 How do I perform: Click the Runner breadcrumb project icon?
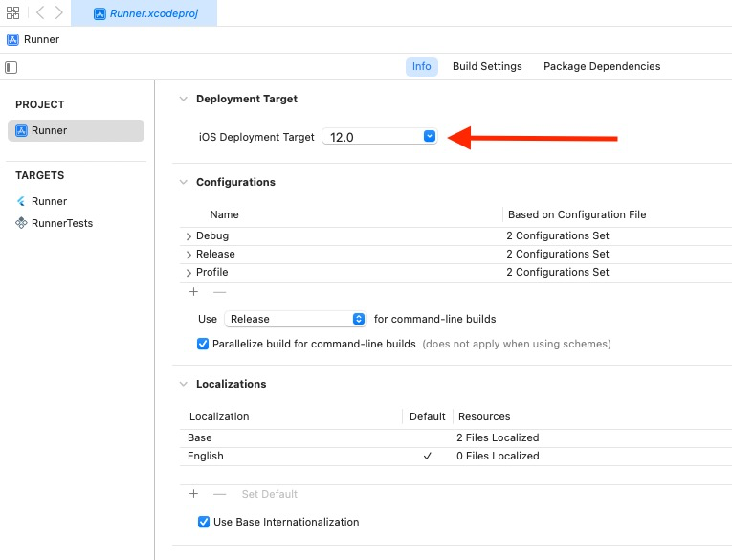point(12,39)
